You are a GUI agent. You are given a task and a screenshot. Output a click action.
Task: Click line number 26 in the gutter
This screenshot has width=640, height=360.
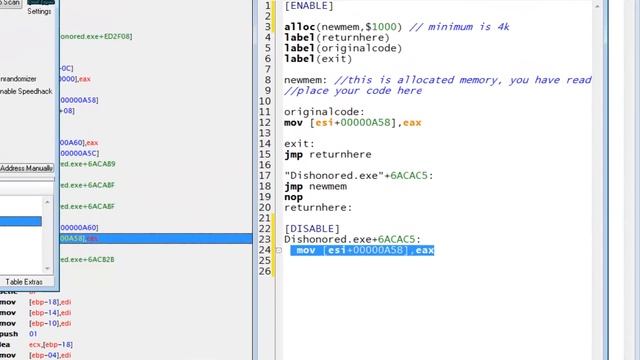(x=264, y=271)
